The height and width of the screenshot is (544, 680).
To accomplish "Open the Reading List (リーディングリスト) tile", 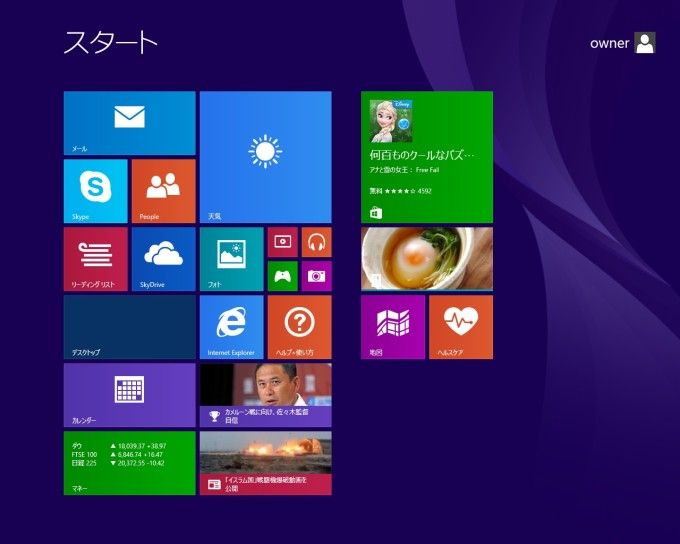I will [x=95, y=259].
